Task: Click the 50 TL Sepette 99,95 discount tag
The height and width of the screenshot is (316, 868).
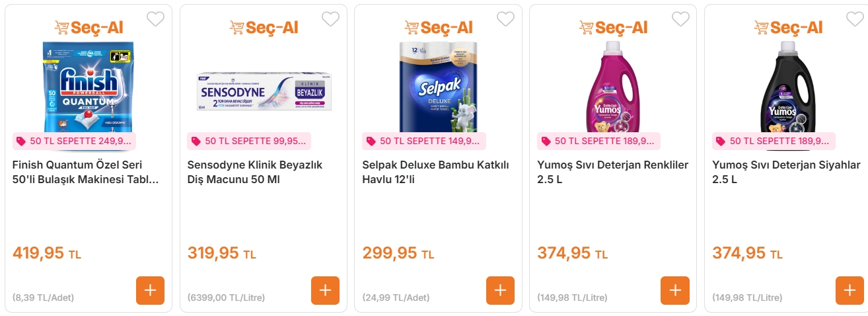Action: tap(249, 141)
